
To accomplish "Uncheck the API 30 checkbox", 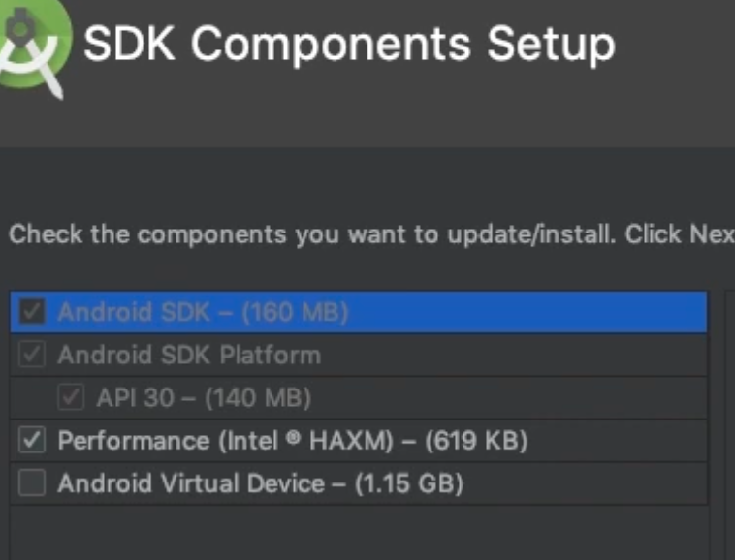I will (72, 397).
